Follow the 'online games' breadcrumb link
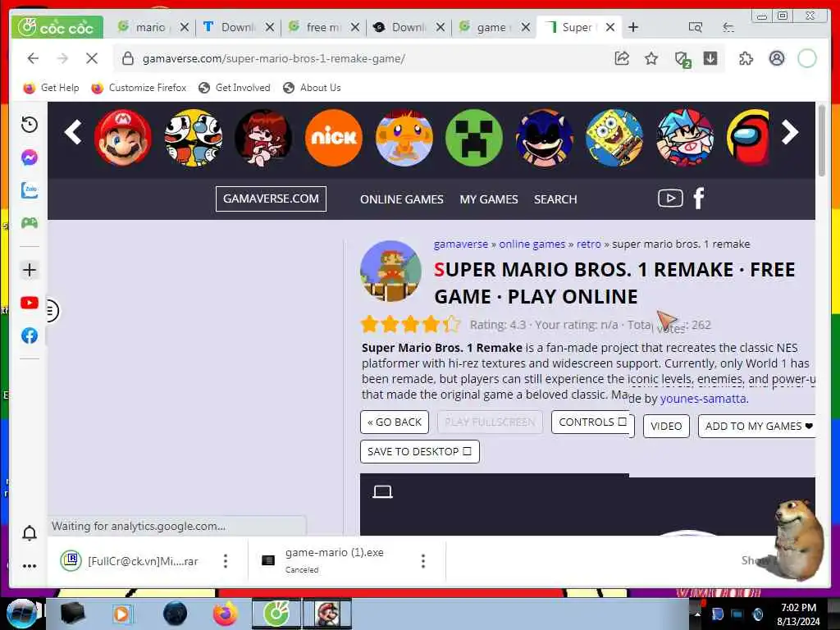Screen dimensions: 840x630 tap(532, 244)
